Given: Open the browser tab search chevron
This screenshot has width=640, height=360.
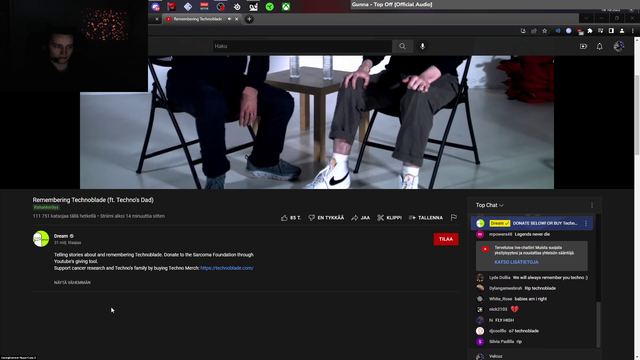Looking at the screenshot, I should point(586,18).
